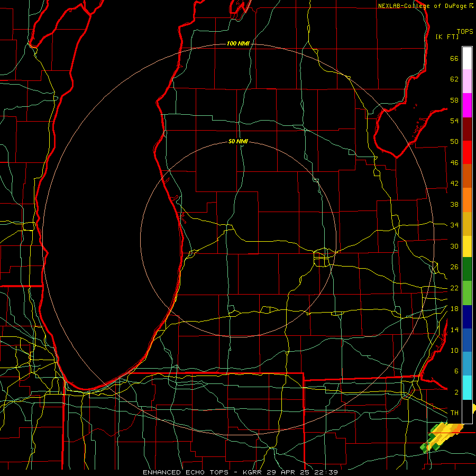
Task: Click the '14' scale value
Action: click(454, 329)
